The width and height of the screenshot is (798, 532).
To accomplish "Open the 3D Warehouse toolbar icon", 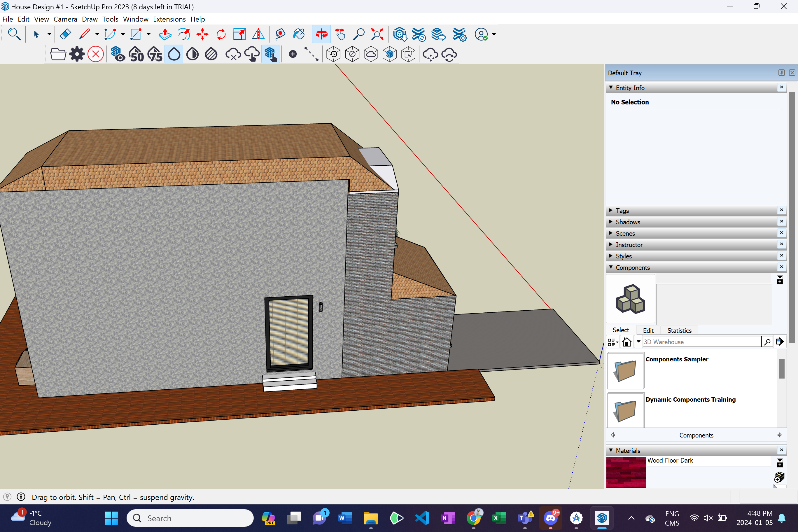I will point(400,34).
